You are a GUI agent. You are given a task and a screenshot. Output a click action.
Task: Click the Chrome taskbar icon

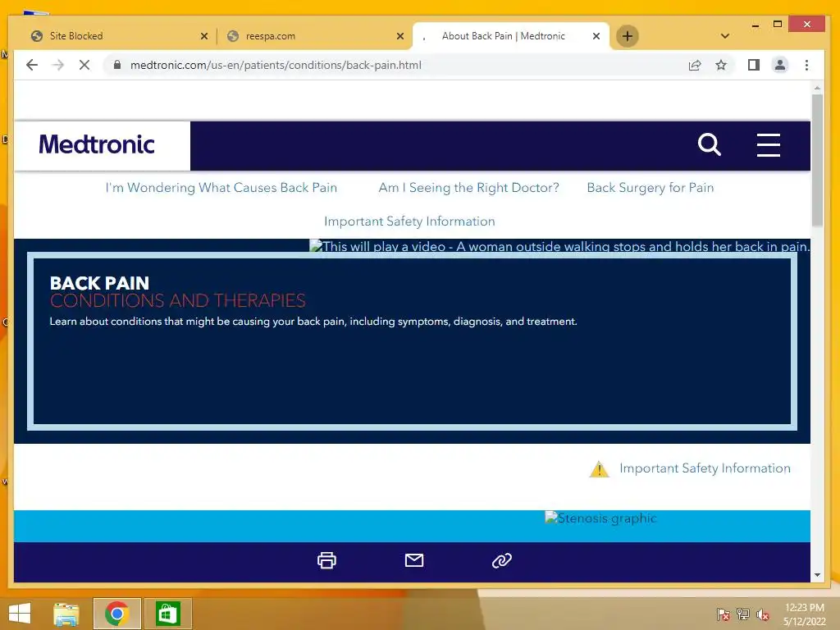116,614
